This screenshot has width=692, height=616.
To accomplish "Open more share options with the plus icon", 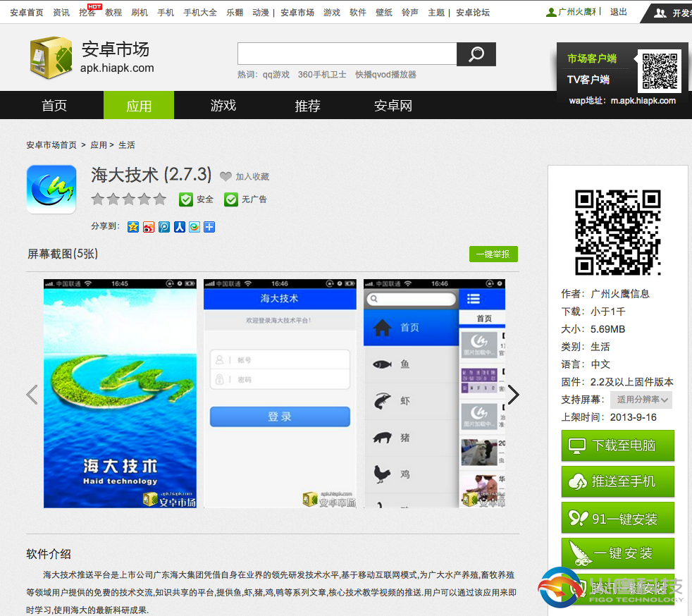I will pyautogui.click(x=209, y=227).
